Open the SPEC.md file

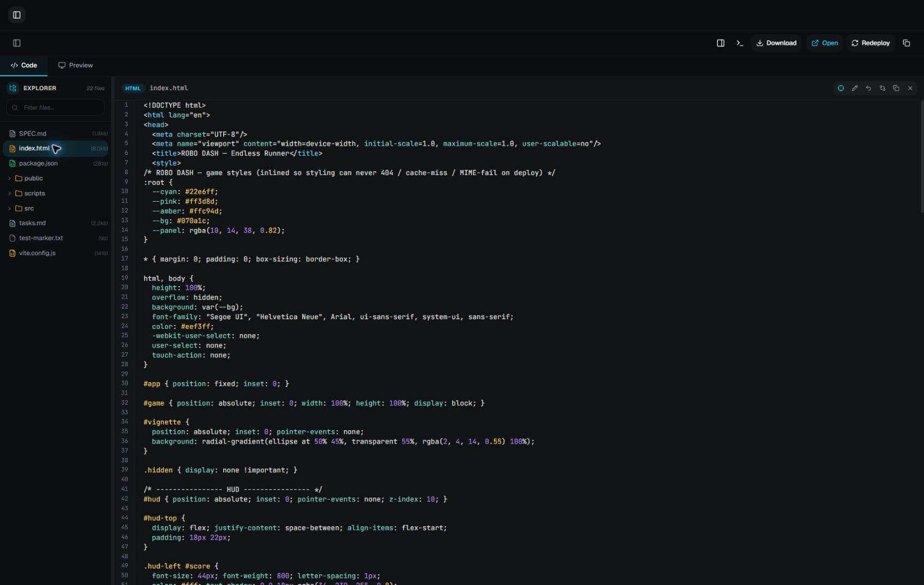tap(56, 133)
